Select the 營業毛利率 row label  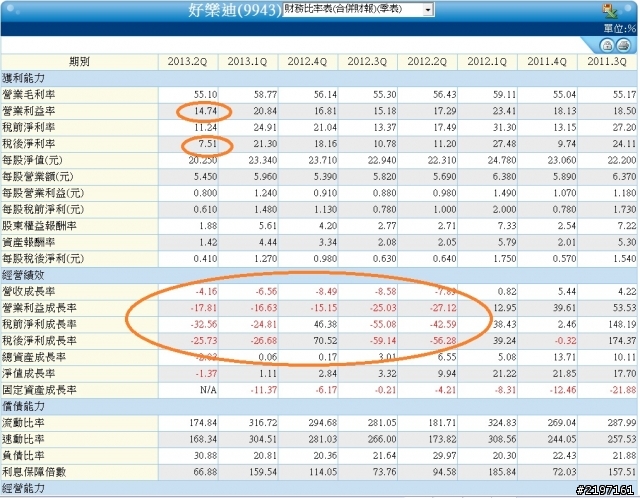click(x=29, y=95)
